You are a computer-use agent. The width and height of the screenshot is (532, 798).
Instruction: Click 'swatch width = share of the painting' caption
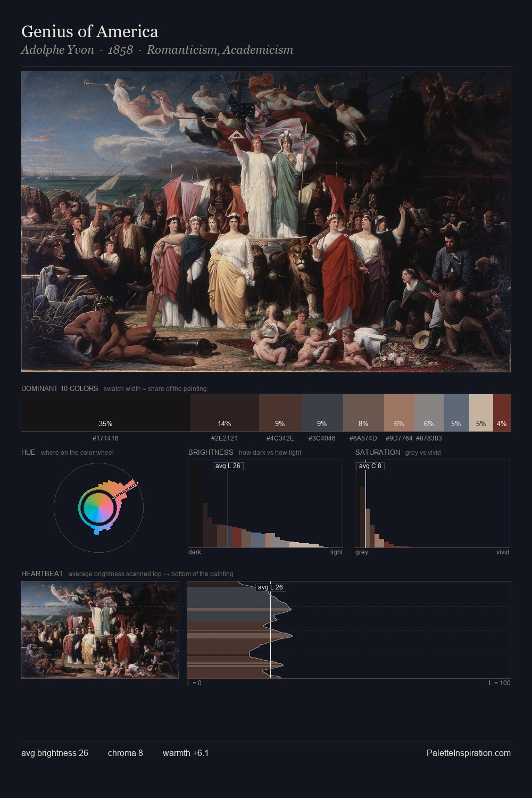[x=155, y=389]
